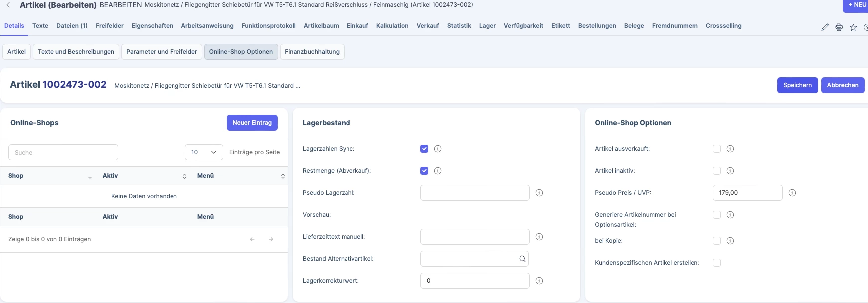Open the Crossselling tab
Image resolution: width=868 pixels, height=303 pixels.
pyautogui.click(x=723, y=26)
